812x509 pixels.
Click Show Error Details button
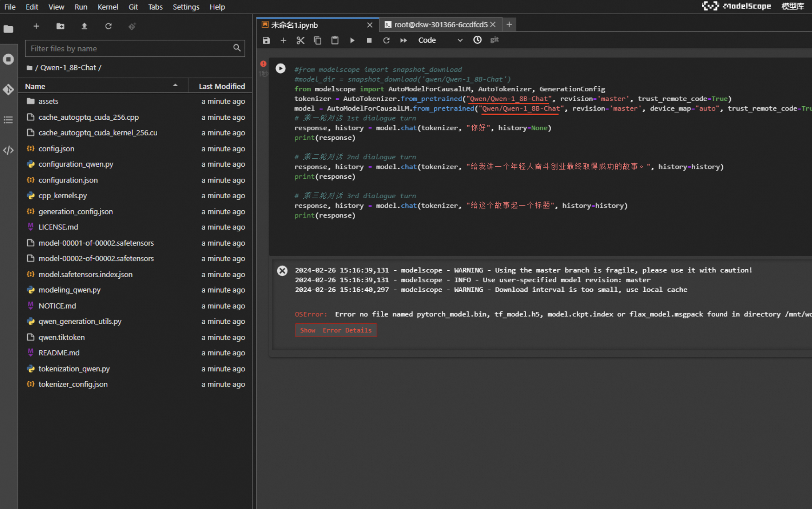point(336,330)
